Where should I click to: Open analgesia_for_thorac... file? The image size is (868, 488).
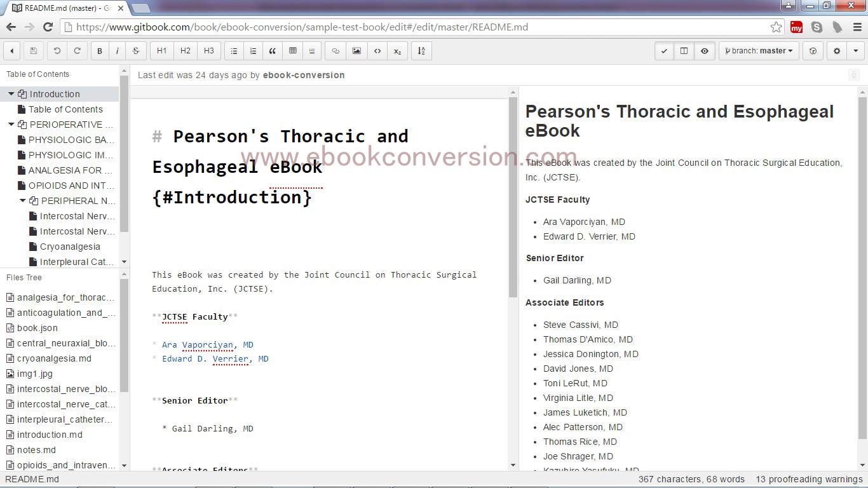click(x=65, y=297)
